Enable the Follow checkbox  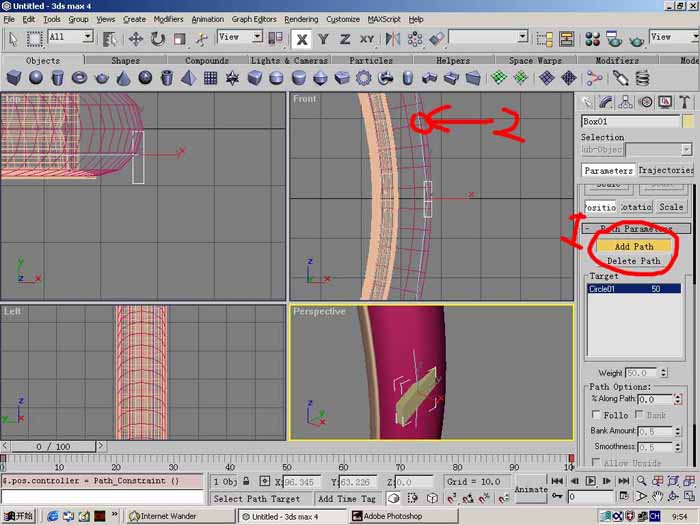tap(596, 415)
